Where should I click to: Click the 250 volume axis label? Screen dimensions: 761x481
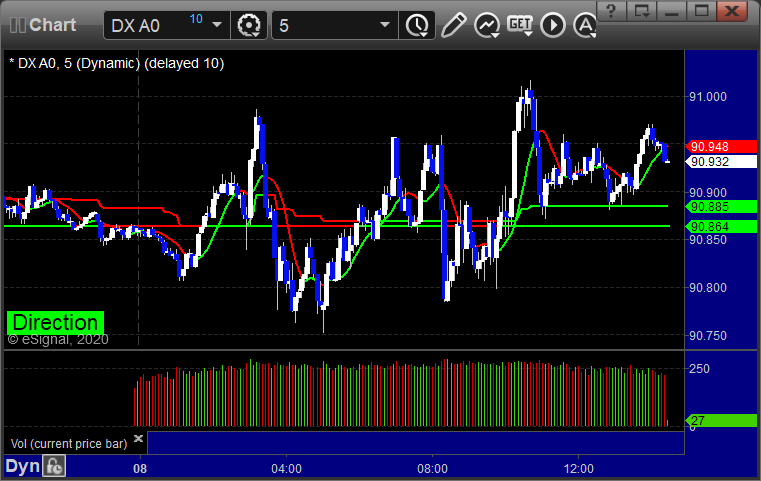click(699, 369)
